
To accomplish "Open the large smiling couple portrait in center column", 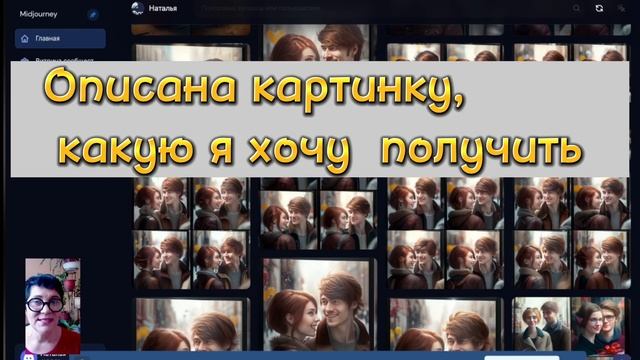I will pyautogui.click(x=318, y=304).
